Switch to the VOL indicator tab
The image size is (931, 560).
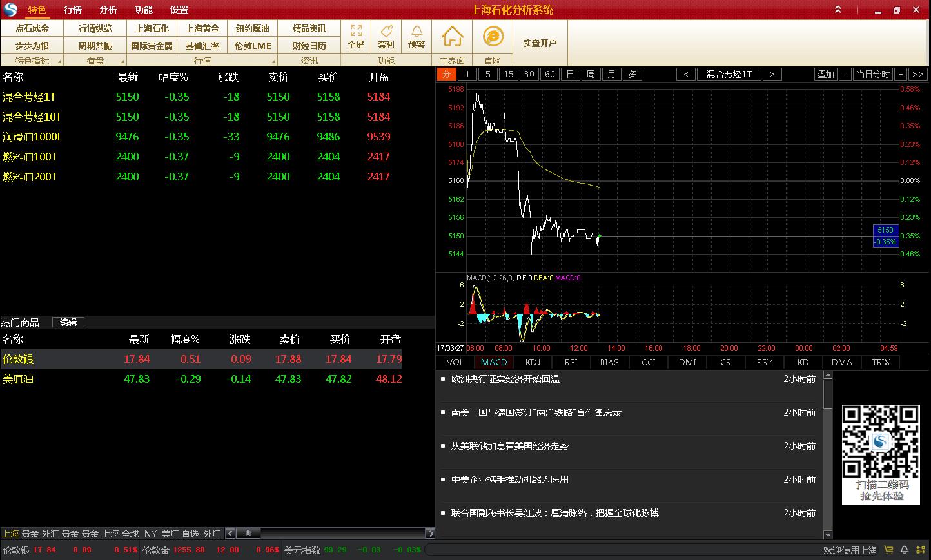(x=455, y=362)
